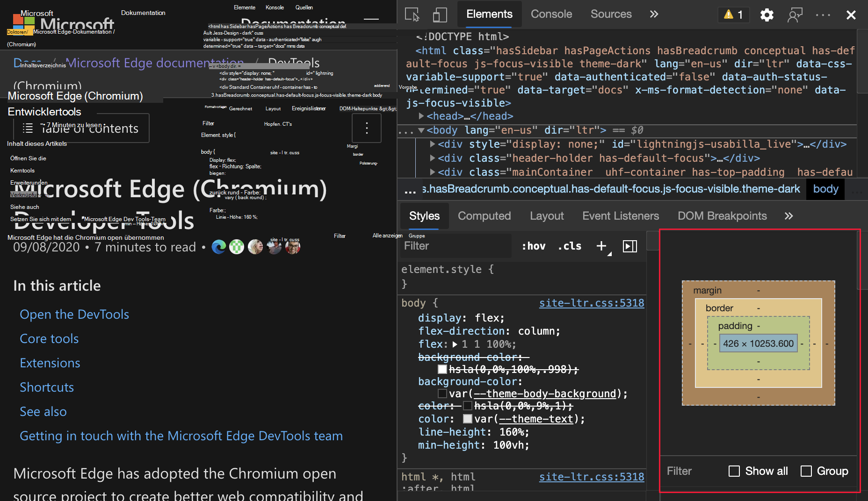Image resolution: width=868 pixels, height=501 pixels.
Task: Switch to the Console tab
Action: (x=551, y=14)
